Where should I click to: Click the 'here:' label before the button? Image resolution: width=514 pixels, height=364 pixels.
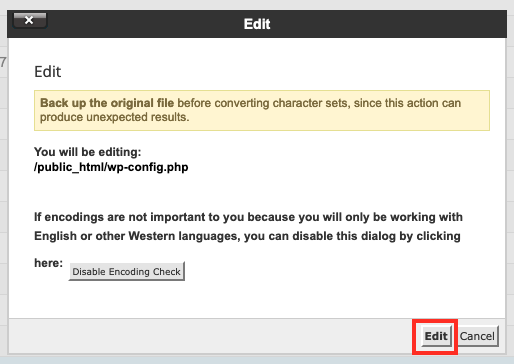[x=48, y=263]
